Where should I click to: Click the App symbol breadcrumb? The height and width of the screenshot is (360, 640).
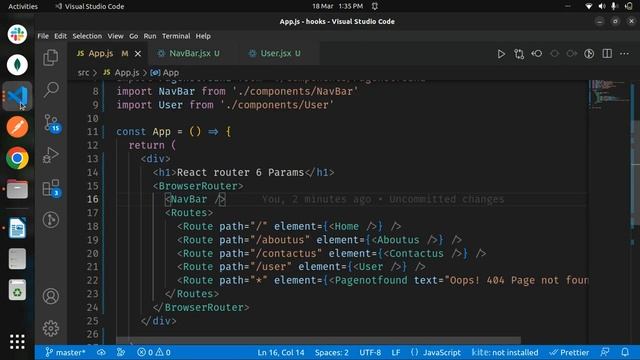pyautogui.click(x=165, y=73)
